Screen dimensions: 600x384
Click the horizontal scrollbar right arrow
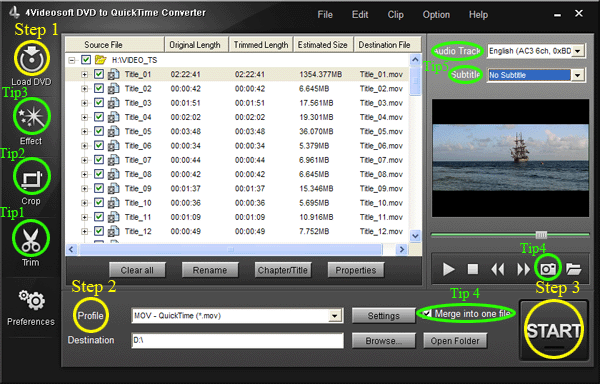tap(401, 249)
